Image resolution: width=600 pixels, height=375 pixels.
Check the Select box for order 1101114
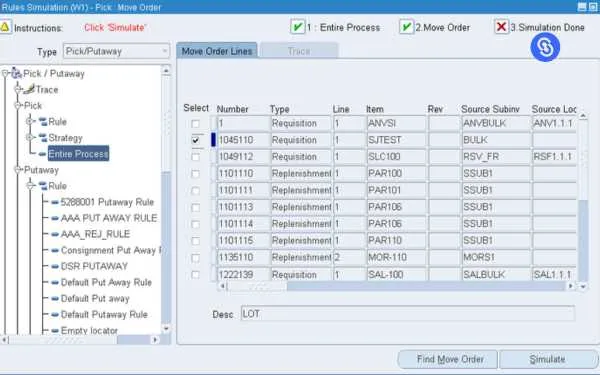[x=196, y=224]
